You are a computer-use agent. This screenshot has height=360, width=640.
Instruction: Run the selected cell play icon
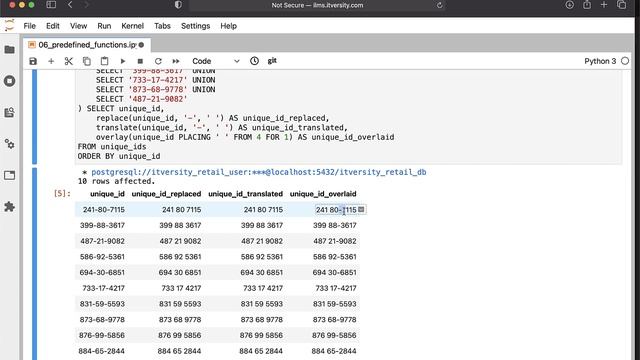click(122, 61)
